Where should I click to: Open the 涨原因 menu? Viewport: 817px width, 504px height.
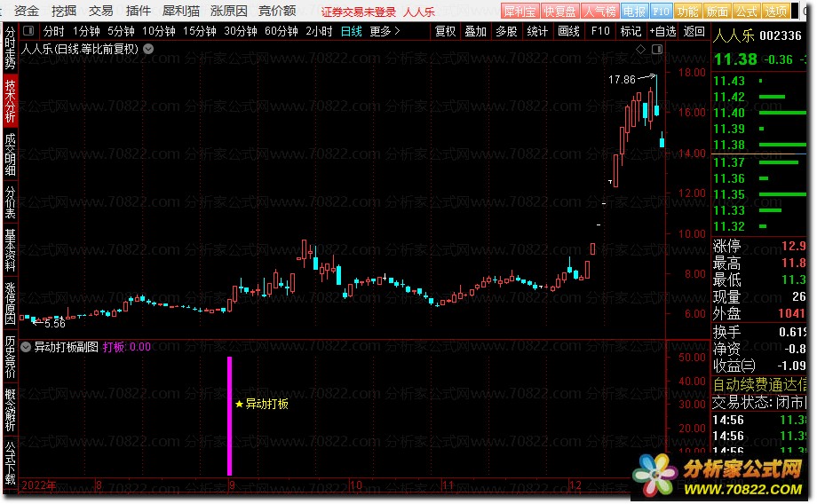229,11
